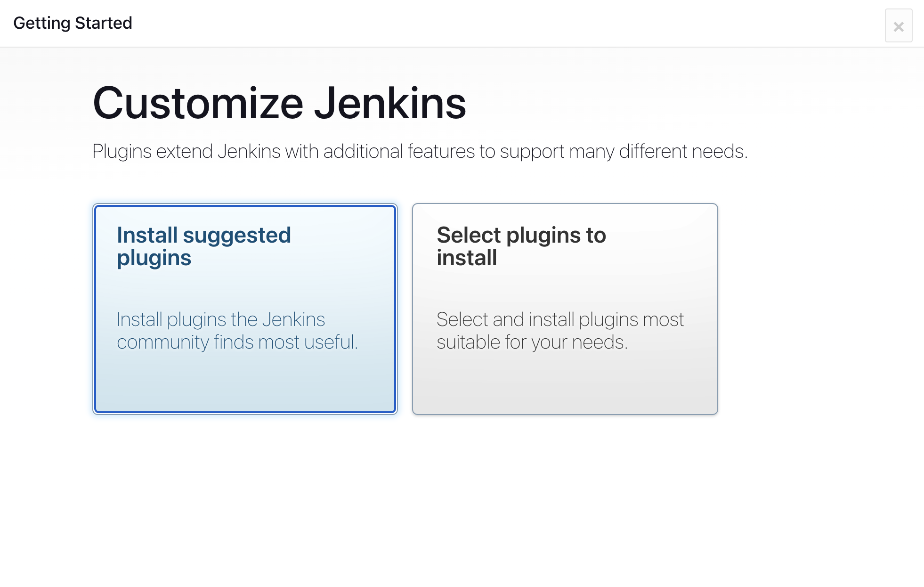
Task: Click the "Customize Jenkins" main heading
Action: coord(279,103)
